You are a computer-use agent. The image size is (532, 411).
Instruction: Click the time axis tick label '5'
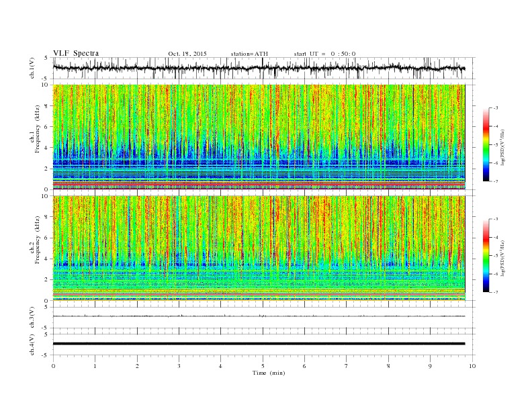[263, 366]
